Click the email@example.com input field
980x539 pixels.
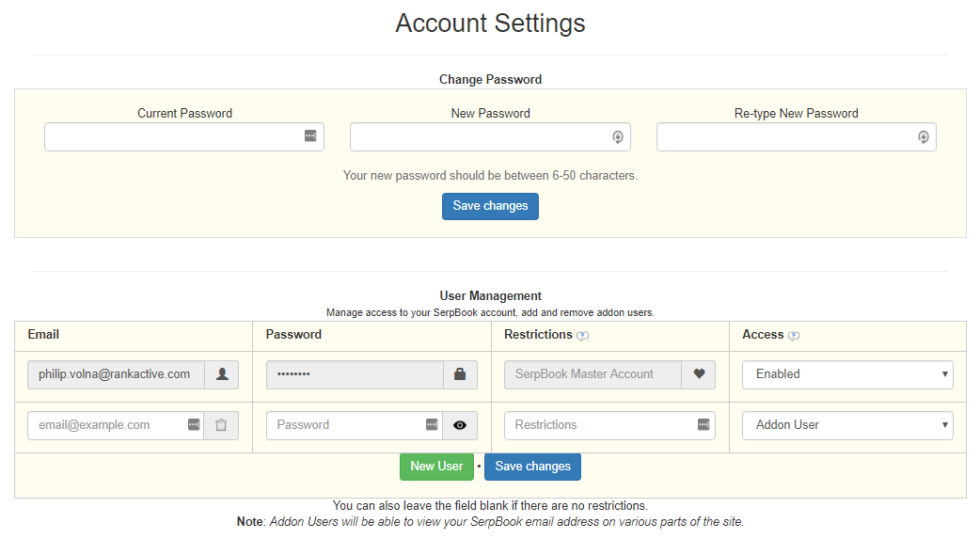(x=116, y=425)
